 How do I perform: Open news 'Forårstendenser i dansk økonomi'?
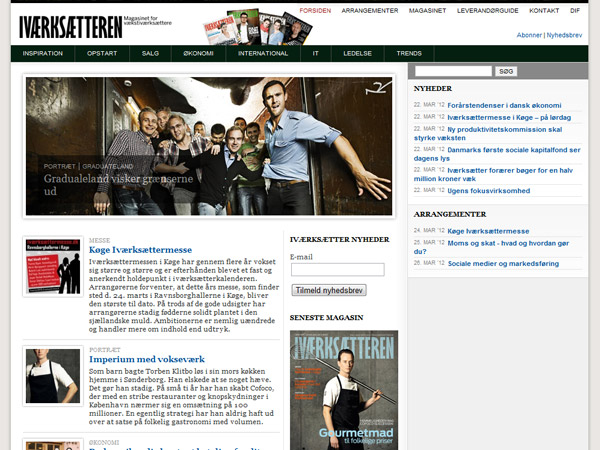point(504,105)
